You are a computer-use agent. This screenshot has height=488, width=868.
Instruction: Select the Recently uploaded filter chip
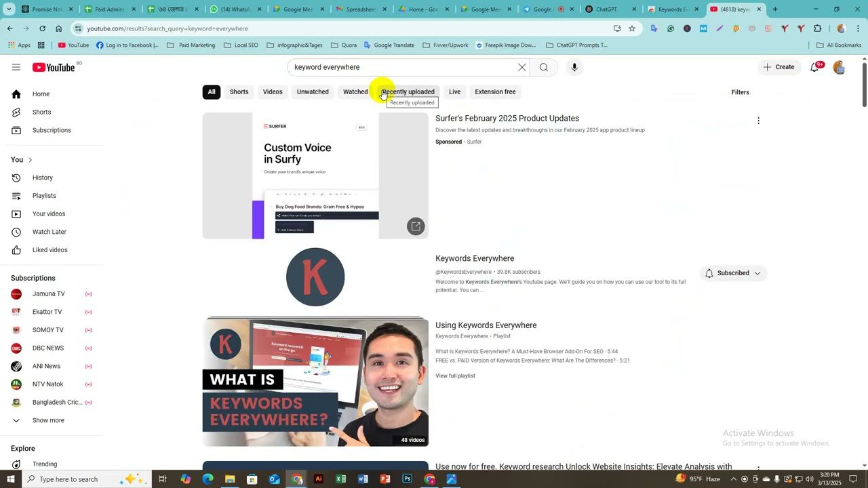408,92
